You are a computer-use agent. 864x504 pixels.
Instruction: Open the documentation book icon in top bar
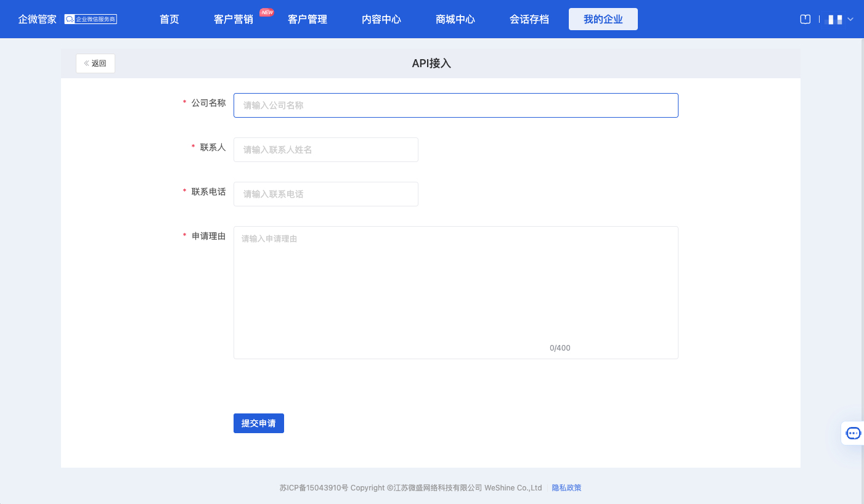pos(805,19)
